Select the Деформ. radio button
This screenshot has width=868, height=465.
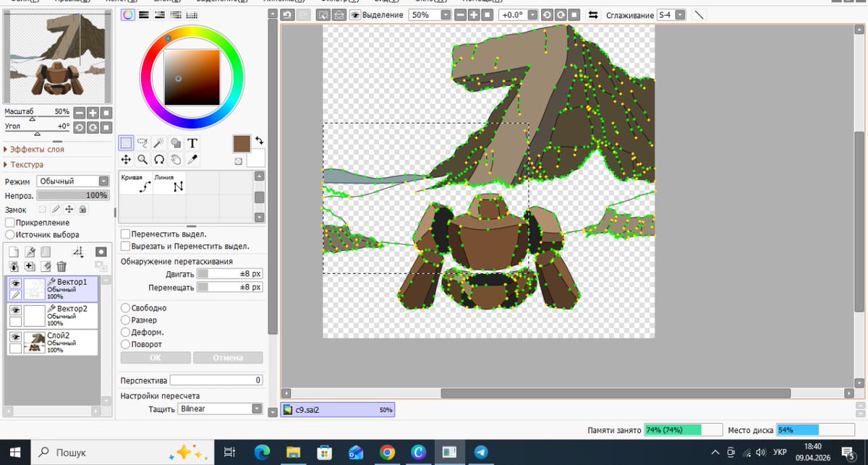[x=126, y=333]
